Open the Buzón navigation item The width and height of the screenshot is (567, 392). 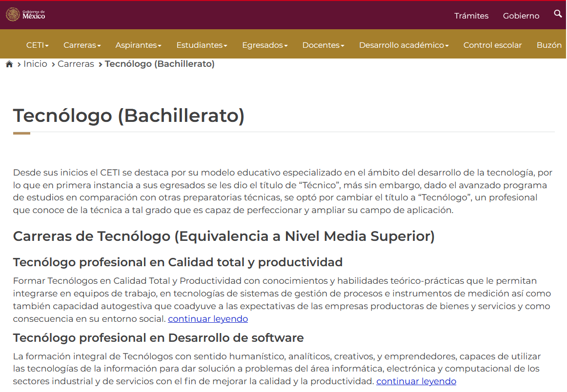[x=549, y=45]
